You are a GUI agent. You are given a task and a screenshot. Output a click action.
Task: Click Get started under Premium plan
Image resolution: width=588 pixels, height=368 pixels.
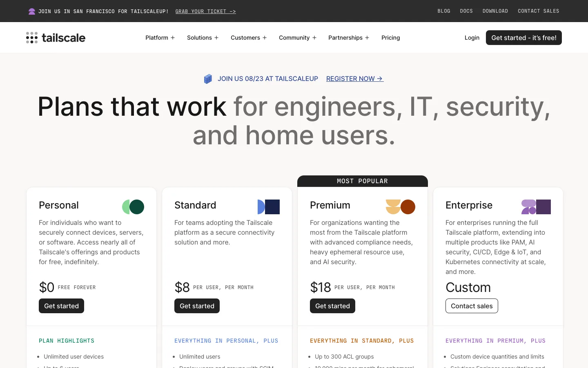332,306
